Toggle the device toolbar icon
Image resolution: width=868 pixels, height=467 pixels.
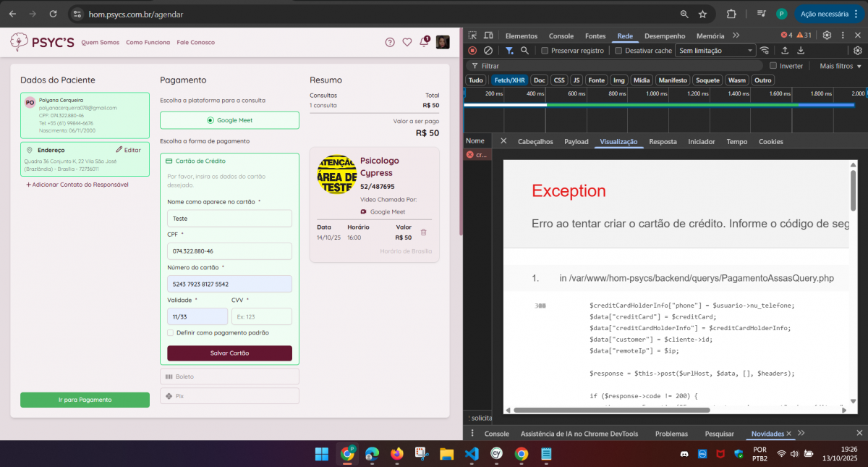point(489,35)
